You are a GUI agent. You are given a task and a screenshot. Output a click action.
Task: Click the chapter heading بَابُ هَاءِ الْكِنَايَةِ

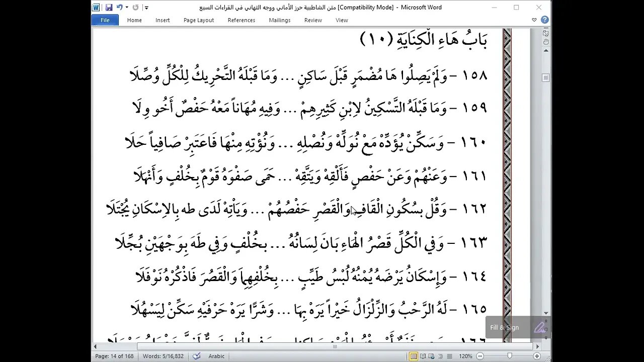coord(443,39)
